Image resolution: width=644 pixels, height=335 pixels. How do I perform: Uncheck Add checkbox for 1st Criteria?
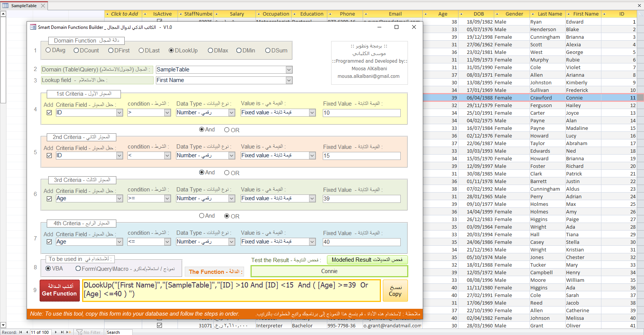coord(49,113)
